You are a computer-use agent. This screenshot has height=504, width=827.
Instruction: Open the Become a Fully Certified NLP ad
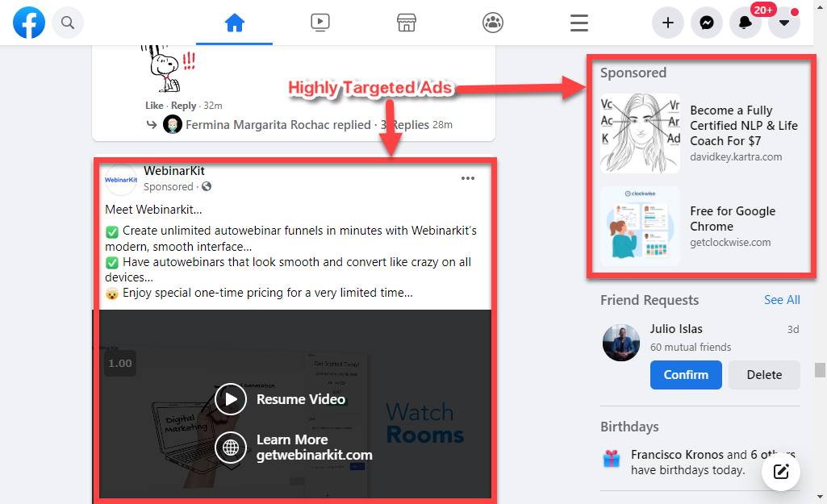pos(744,126)
